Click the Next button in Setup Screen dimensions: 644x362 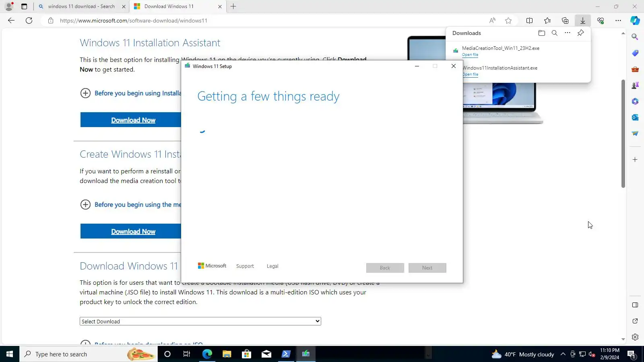pos(427,268)
